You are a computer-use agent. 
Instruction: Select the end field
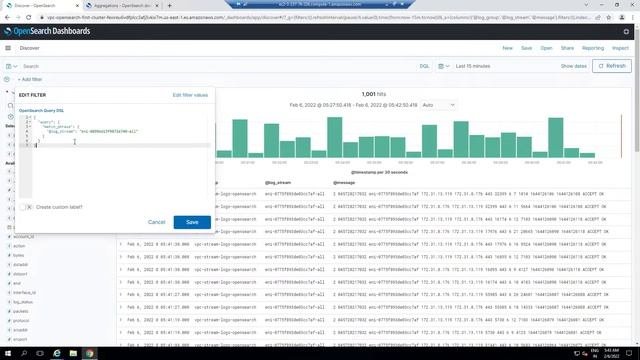[17, 283]
